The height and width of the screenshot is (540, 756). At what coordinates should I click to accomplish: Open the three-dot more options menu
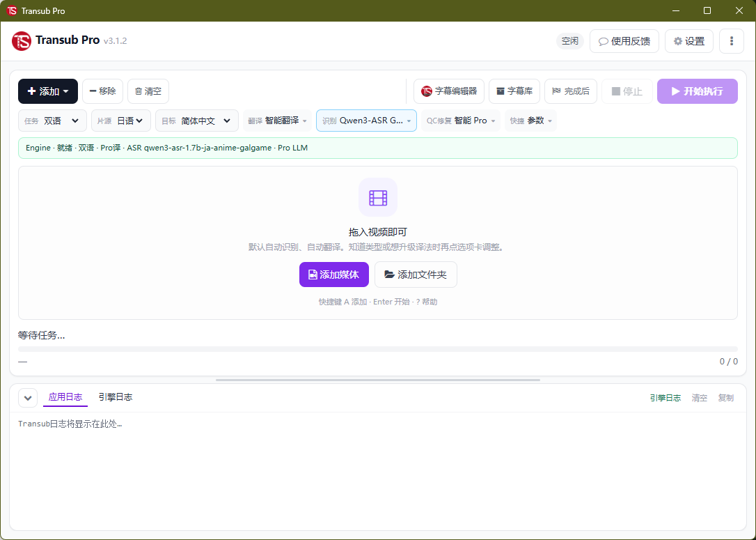pos(732,41)
